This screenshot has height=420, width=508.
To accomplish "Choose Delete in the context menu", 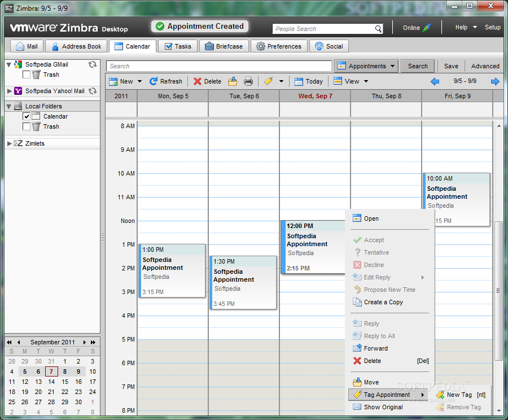I will click(390, 361).
